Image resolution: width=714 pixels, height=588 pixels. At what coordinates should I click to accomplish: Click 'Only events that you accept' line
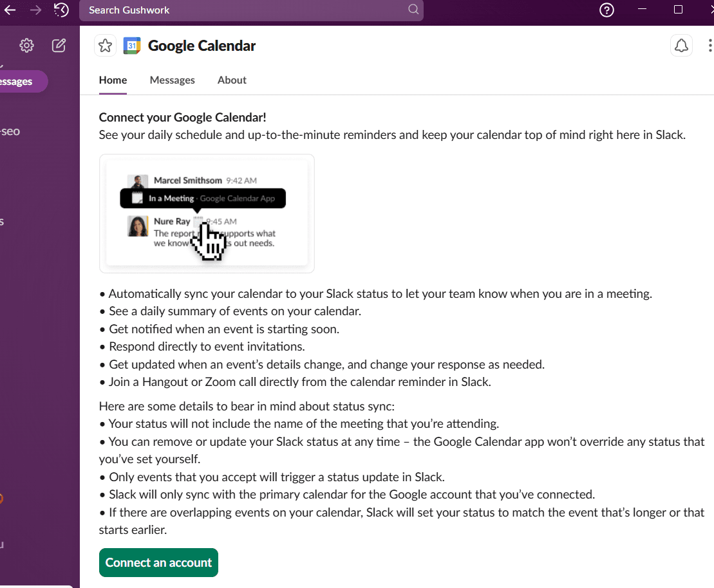(x=277, y=477)
